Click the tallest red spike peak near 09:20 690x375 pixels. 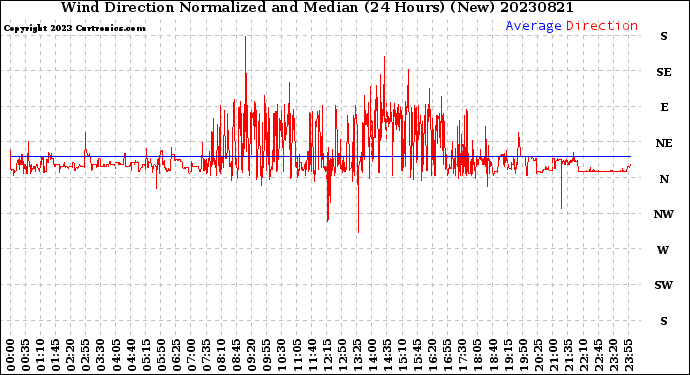point(246,37)
